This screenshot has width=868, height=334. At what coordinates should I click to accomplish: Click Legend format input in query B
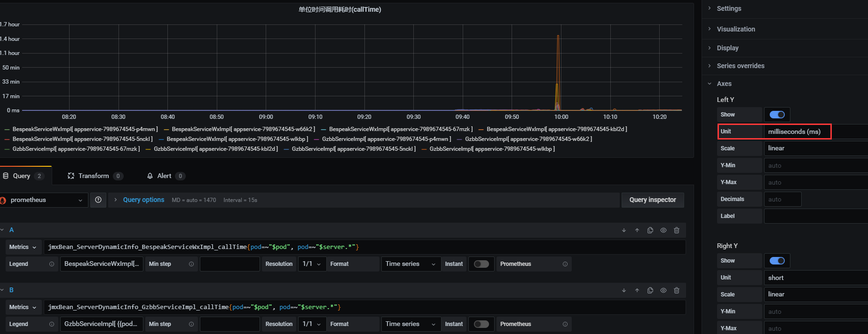pyautogui.click(x=102, y=324)
